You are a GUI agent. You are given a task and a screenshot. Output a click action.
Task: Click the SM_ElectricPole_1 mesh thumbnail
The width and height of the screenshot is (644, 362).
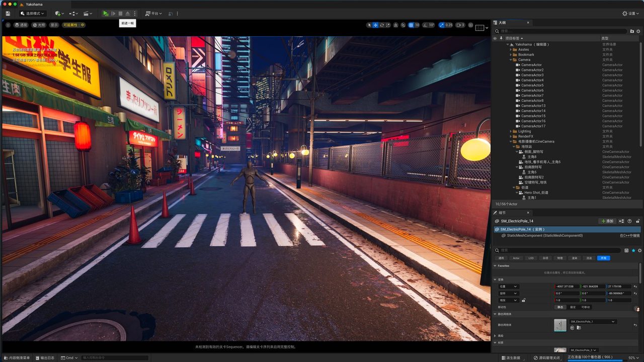[x=560, y=325]
